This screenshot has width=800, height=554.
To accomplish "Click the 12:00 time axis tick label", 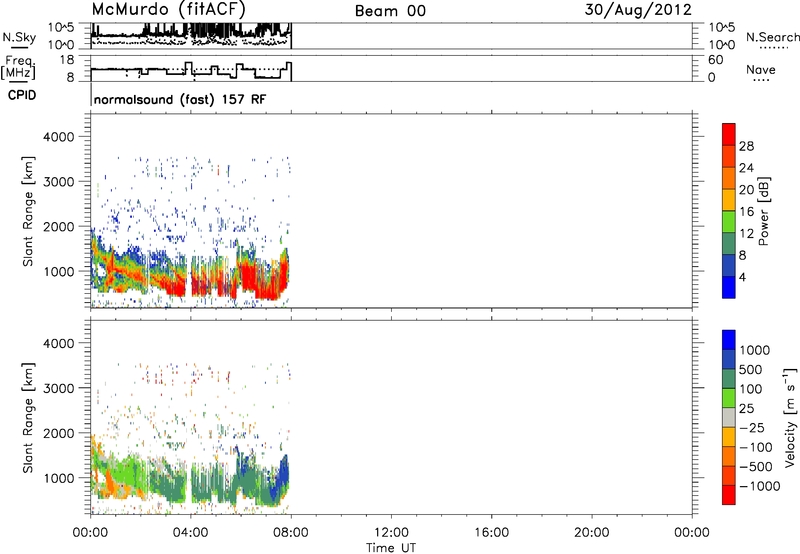I will (391, 533).
